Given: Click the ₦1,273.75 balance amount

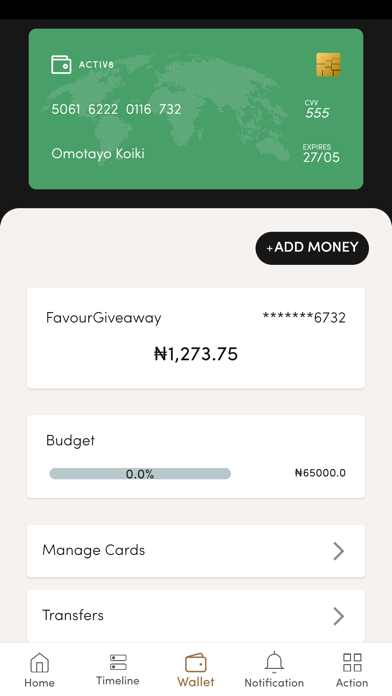Looking at the screenshot, I should 196,354.
